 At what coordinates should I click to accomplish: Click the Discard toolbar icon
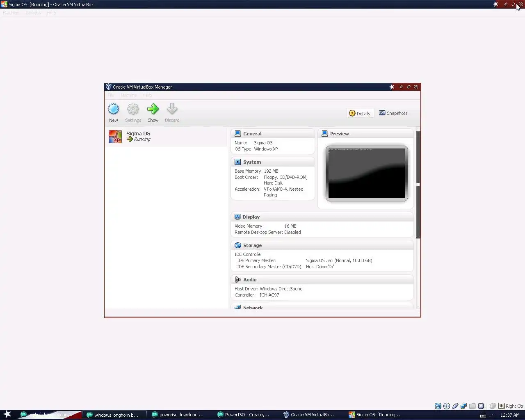(x=172, y=109)
